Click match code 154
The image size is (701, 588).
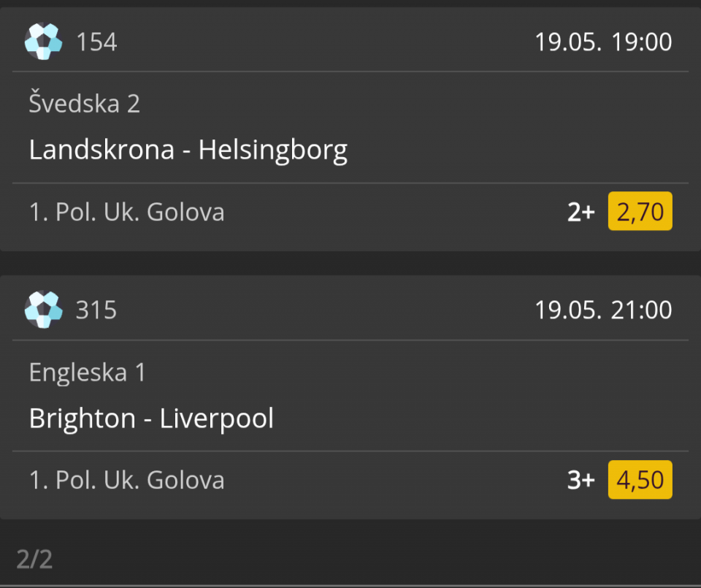(96, 42)
